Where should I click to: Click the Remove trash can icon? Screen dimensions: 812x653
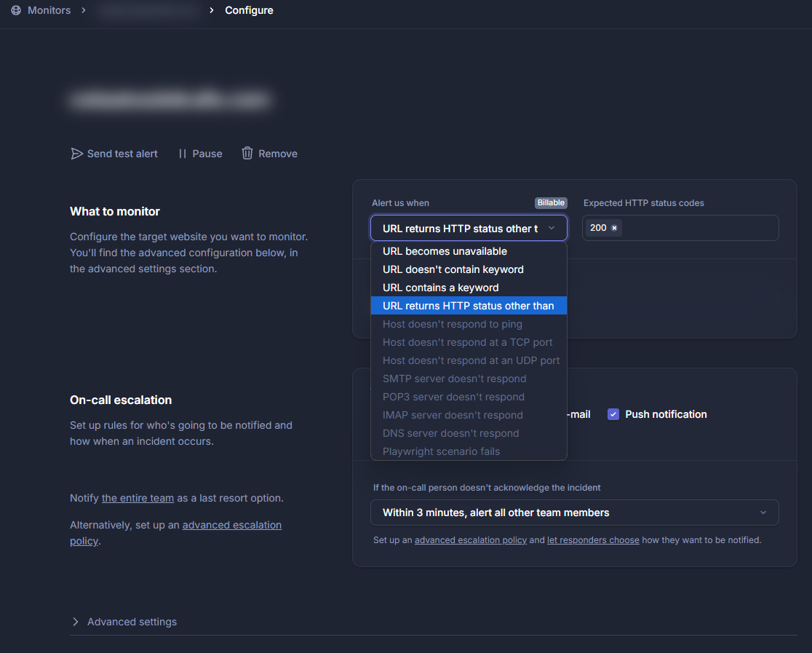247,153
